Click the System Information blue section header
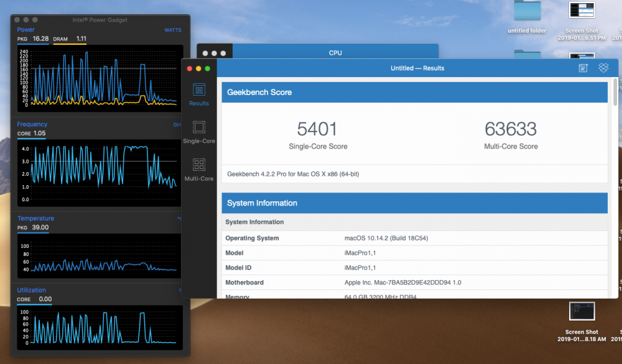This screenshot has width=622, height=364. (414, 203)
